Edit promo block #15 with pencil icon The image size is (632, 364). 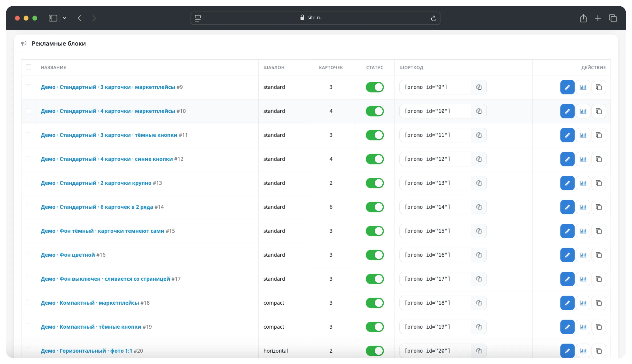567,231
